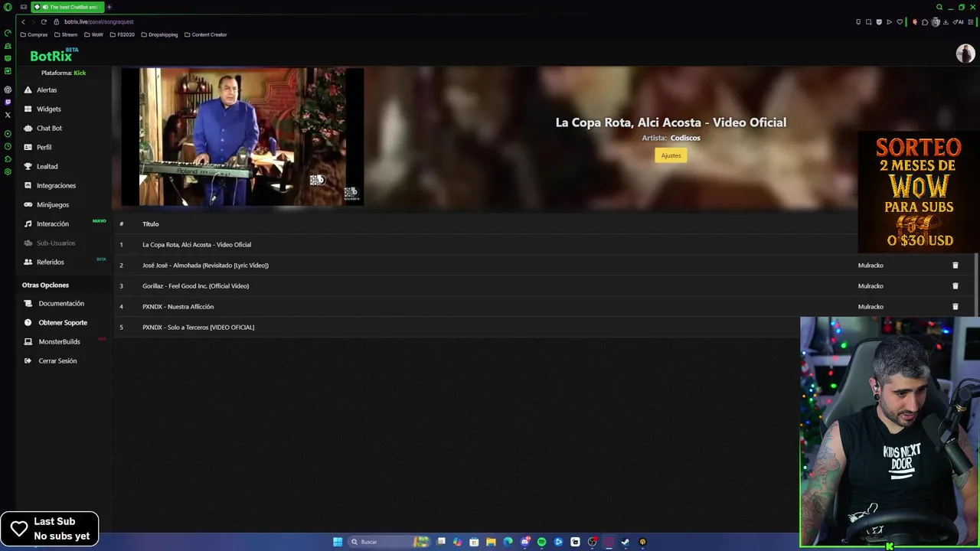Reload the page with the refresh icon

(x=44, y=21)
